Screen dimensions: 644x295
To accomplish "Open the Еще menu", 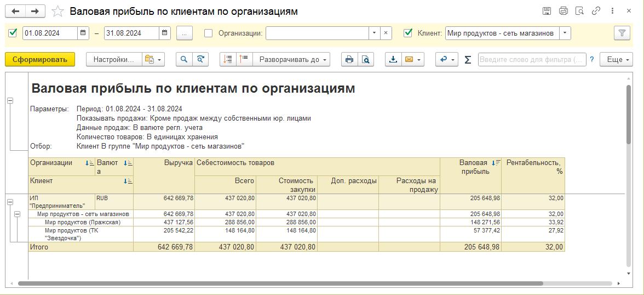I will tap(616, 60).
